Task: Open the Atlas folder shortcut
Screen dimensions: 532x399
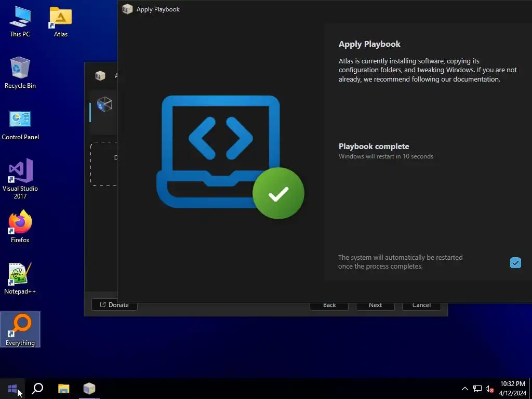Action: [x=60, y=21]
